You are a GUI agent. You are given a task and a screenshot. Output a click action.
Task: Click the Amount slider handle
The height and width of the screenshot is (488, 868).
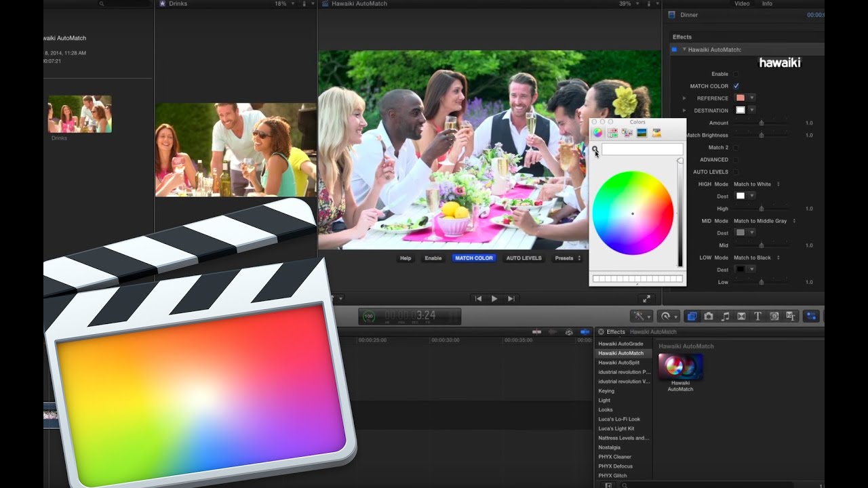tap(762, 123)
